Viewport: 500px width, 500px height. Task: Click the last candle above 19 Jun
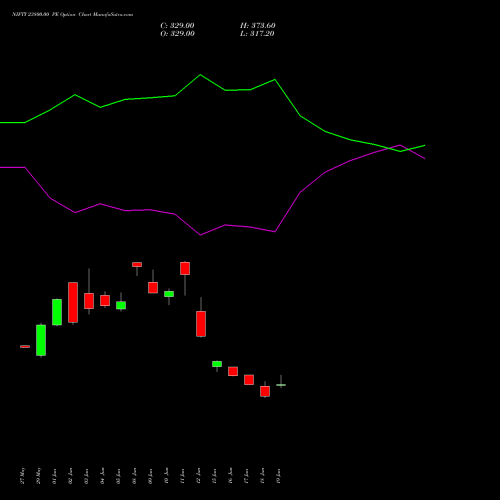pos(281,385)
